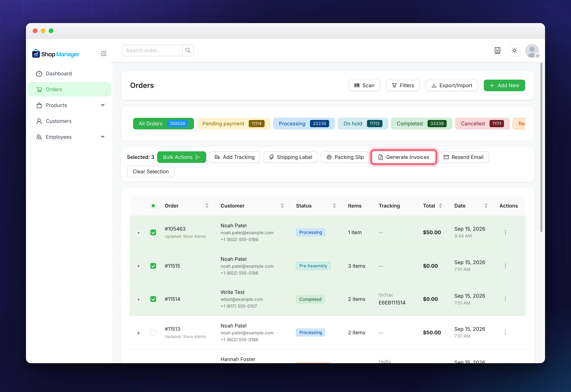571x392 pixels.
Task: Sort by the Customer column
Action: (282, 206)
